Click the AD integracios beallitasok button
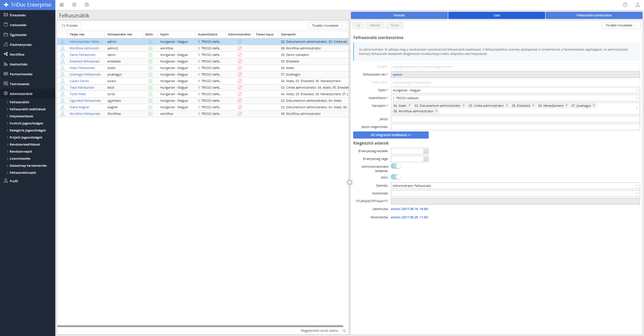The height and width of the screenshot is (336, 644). pyautogui.click(x=391, y=135)
